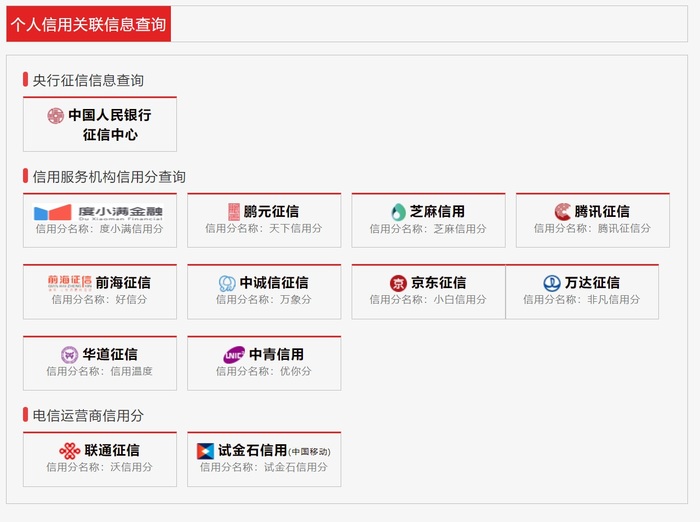
Task: Click the 前海征信 red text logo
Action: coord(69,283)
